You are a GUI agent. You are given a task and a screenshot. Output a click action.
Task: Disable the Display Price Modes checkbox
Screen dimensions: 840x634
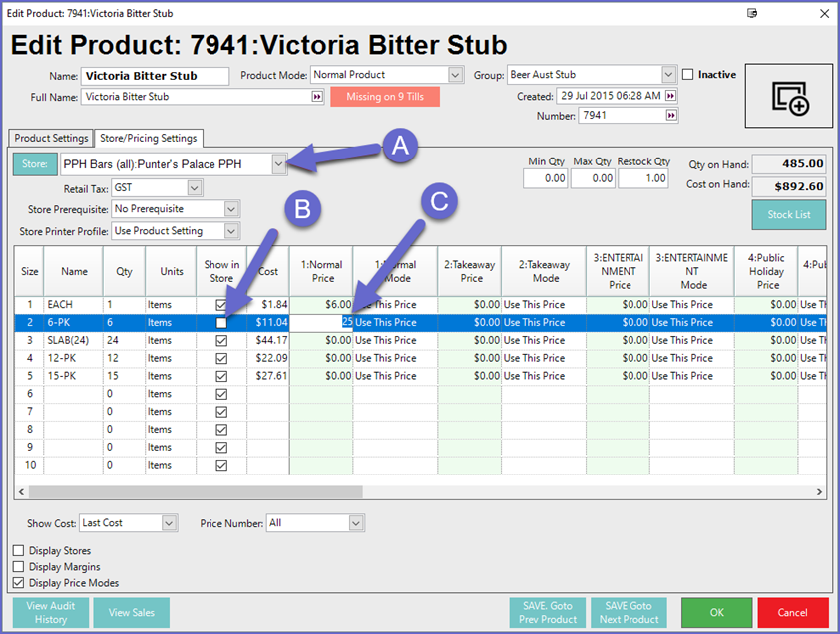(x=19, y=583)
